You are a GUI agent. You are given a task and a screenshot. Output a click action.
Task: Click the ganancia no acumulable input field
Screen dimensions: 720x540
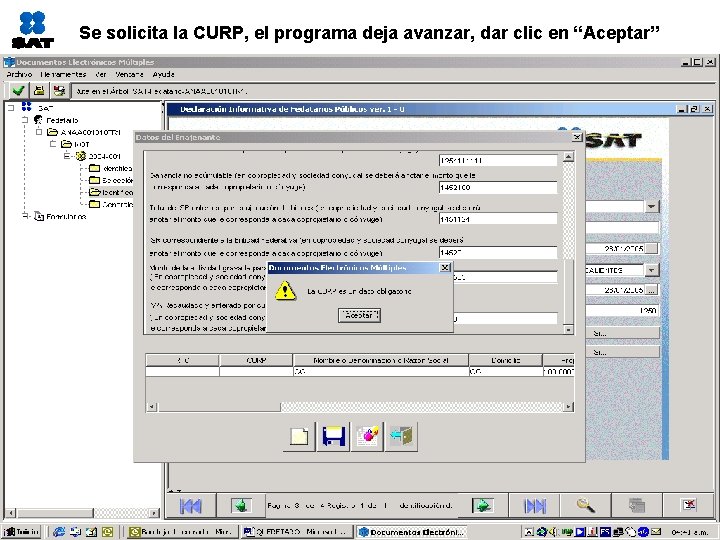pos(498,187)
